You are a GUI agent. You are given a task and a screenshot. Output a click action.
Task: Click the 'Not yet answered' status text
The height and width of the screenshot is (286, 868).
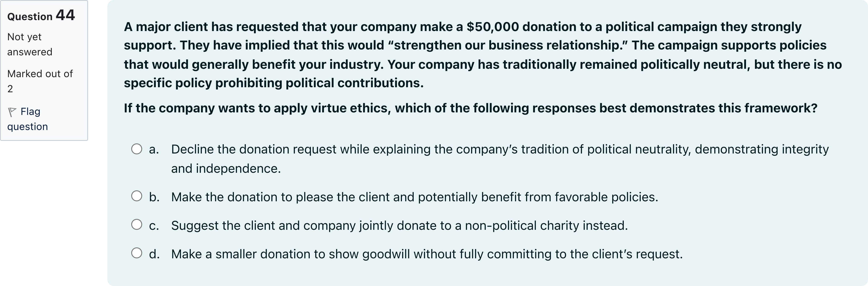(x=30, y=44)
